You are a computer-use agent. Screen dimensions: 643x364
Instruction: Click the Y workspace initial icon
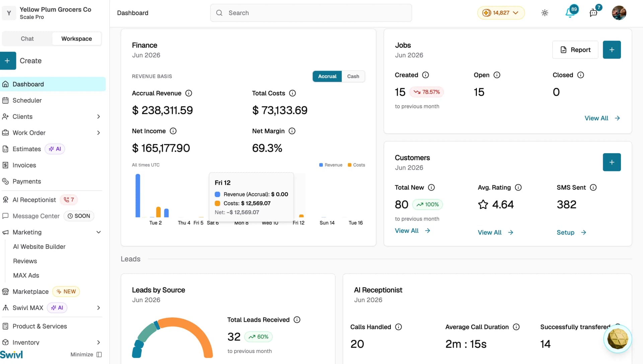(9, 13)
